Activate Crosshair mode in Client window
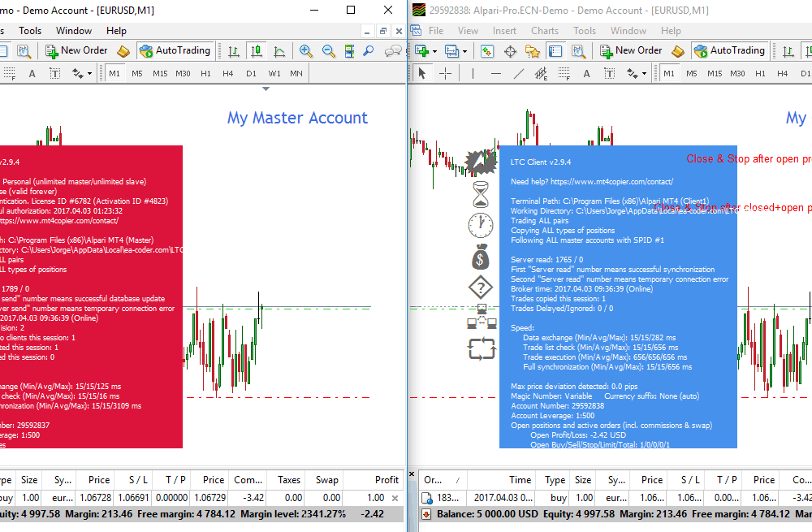 point(445,74)
